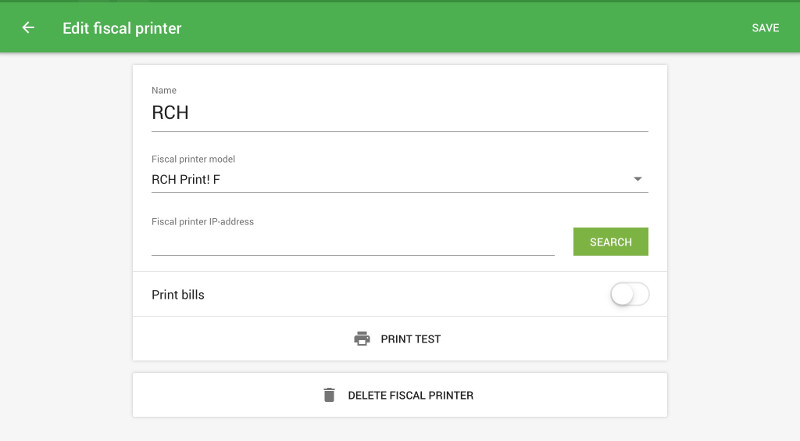Click into the empty IP-address input
800x441 pixels.
point(353,242)
